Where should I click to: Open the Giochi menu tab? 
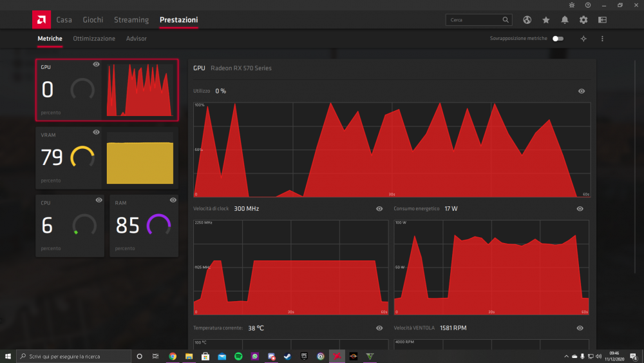pyautogui.click(x=93, y=20)
